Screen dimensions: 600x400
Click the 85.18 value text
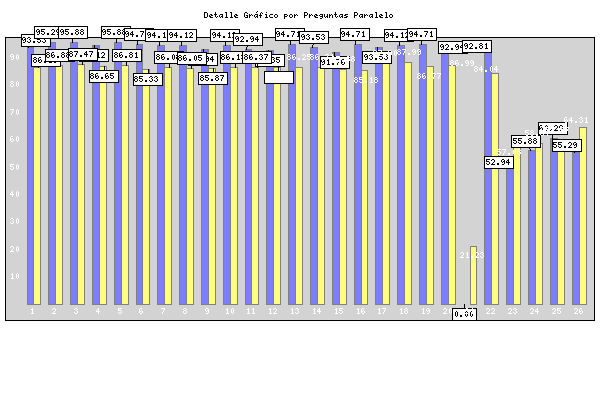pos(366,80)
